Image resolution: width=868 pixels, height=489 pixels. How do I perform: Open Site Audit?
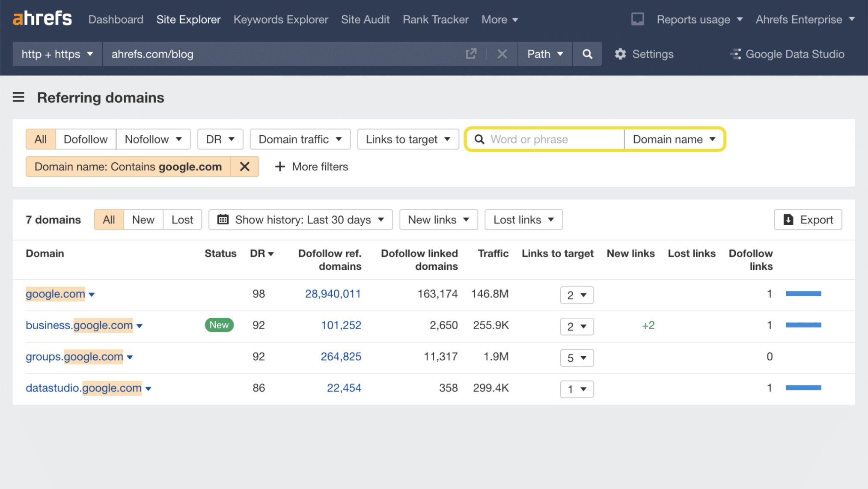click(365, 19)
